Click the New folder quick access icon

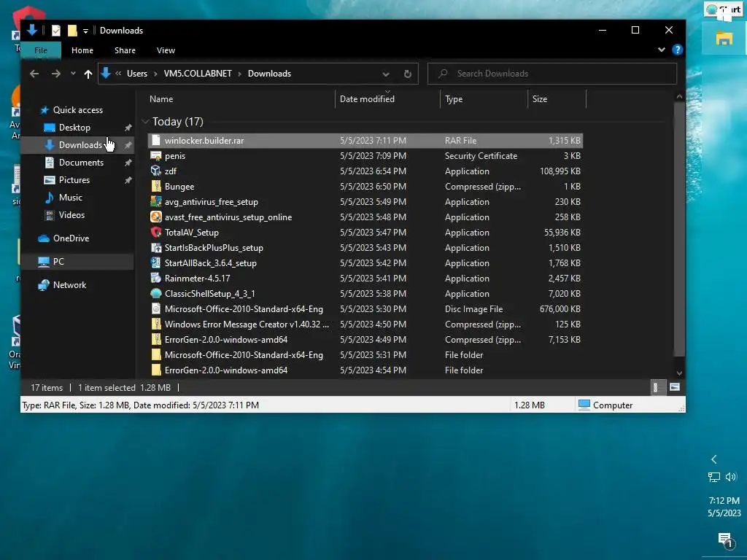[x=72, y=31]
